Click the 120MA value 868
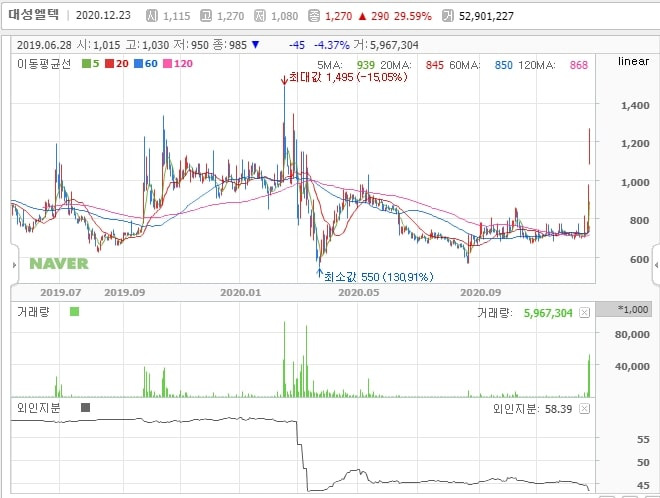The width and height of the screenshot is (660, 498). click(x=579, y=65)
